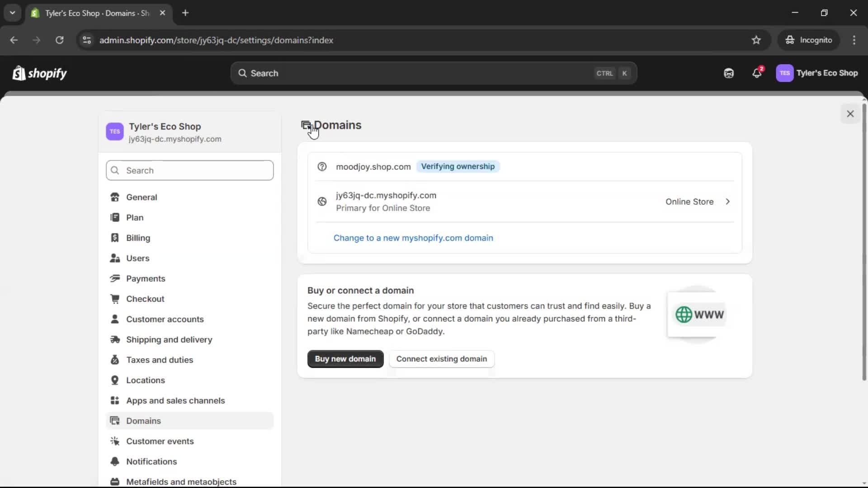
Task: Select Customer events in the sidebar
Action: [160, 441]
